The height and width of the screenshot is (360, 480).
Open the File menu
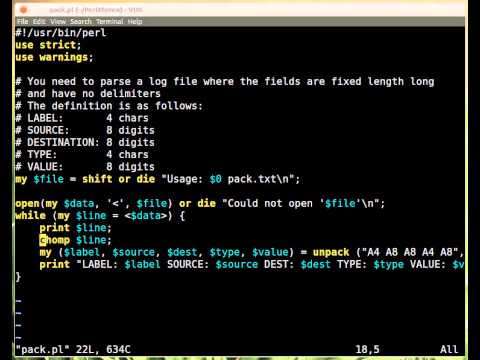tap(22, 22)
